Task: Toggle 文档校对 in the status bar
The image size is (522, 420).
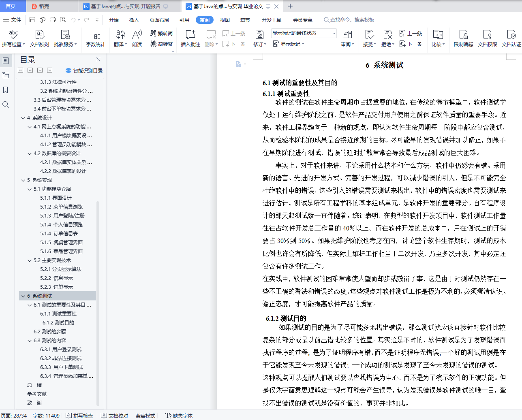Action: pos(115,416)
